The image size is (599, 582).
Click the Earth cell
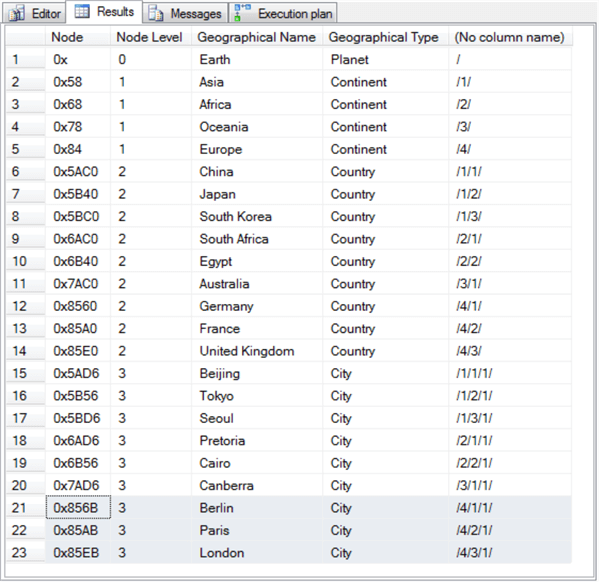click(257, 60)
